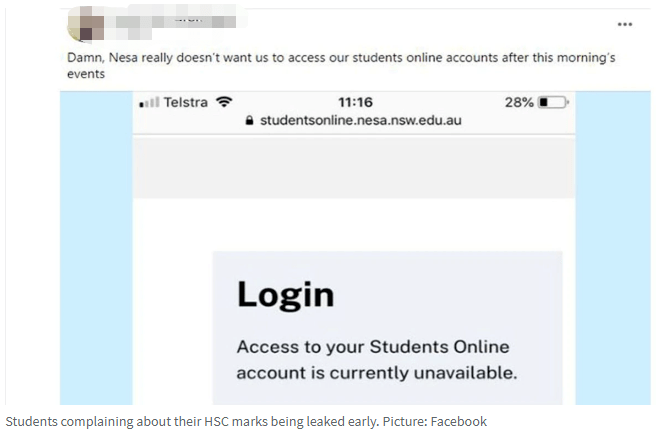Click the post text about Nesa
This screenshot has width=656, height=430.
(341, 65)
